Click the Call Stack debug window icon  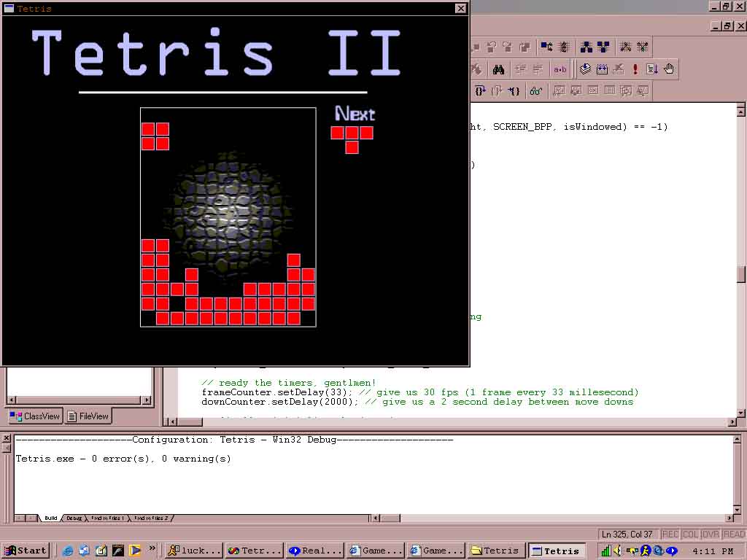626,90
